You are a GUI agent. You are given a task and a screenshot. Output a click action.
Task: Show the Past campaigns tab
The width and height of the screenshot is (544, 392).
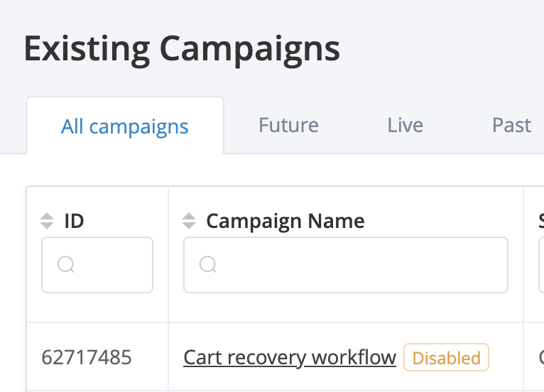(x=511, y=126)
